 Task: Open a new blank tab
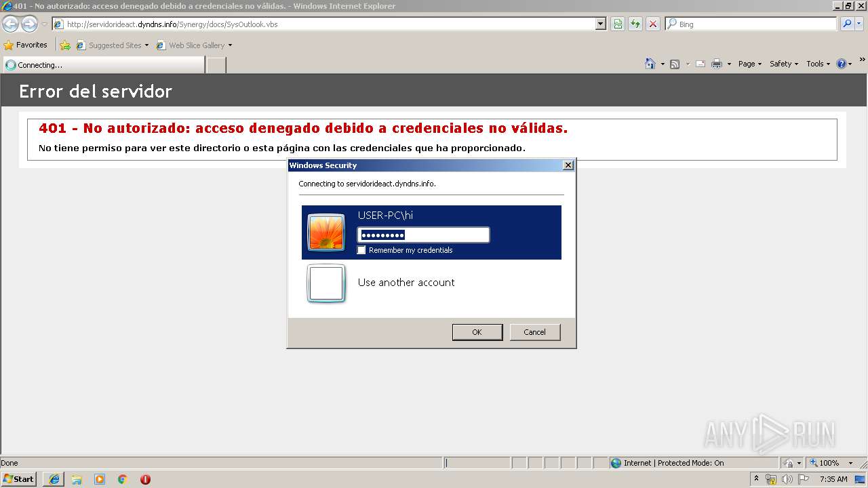(216, 65)
